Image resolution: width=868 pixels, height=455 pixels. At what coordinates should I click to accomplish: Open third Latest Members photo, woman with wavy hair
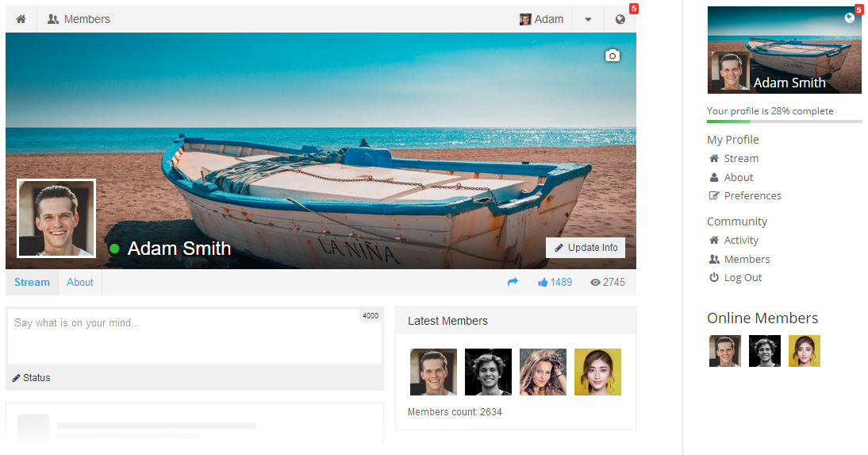543,372
